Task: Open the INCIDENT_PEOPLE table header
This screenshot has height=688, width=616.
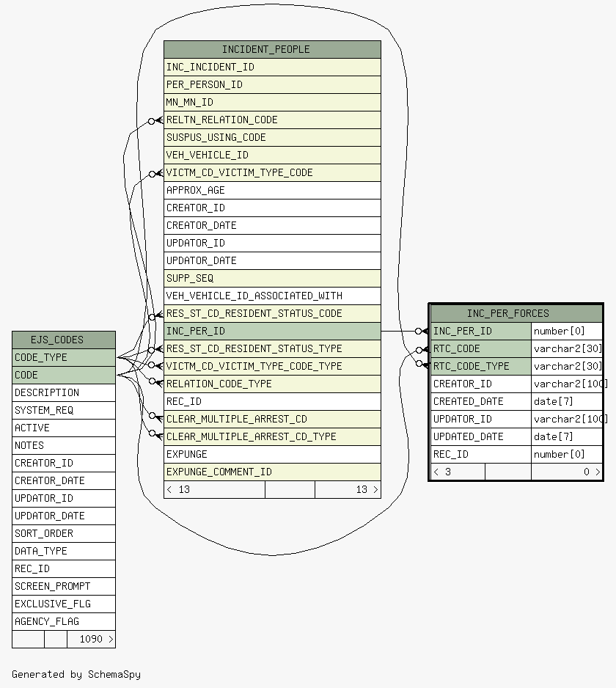Action: (x=272, y=50)
